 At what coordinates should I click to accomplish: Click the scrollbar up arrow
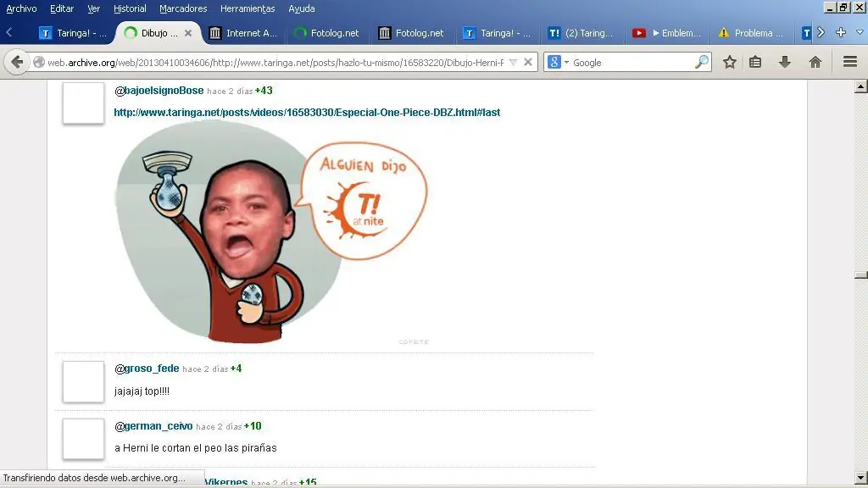pos(861,86)
